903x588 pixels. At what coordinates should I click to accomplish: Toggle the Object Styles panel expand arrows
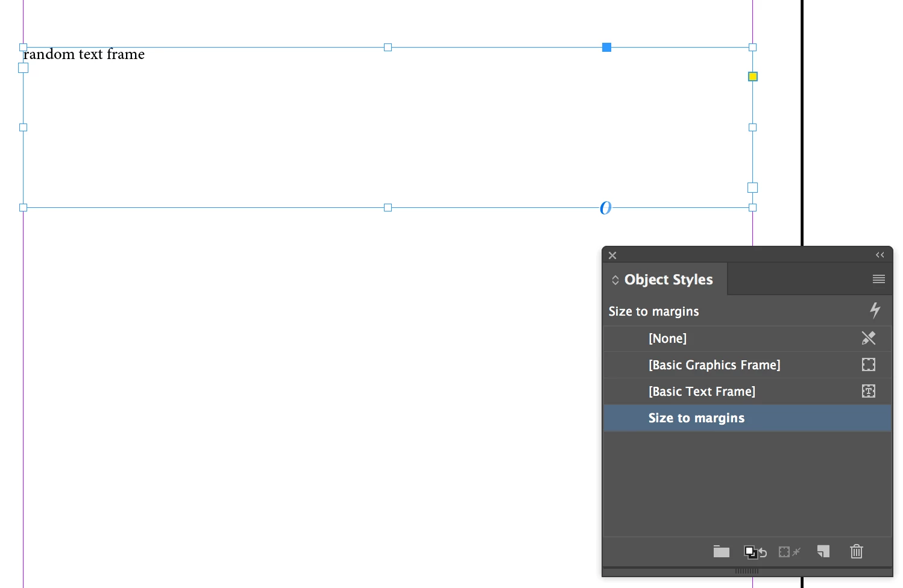pos(615,280)
